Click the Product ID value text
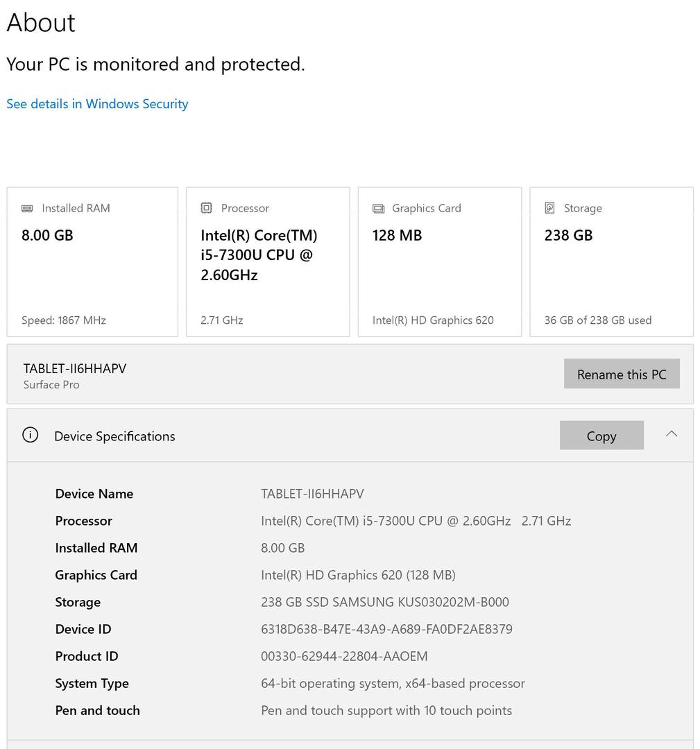The width and height of the screenshot is (700, 749). (344, 657)
